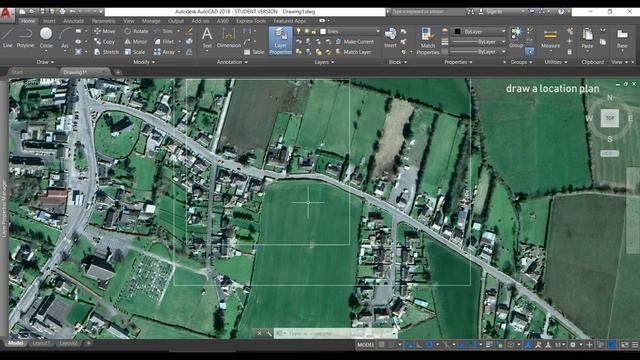
Task: Open the Annotate ribbon tab
Action: [73, 21]
